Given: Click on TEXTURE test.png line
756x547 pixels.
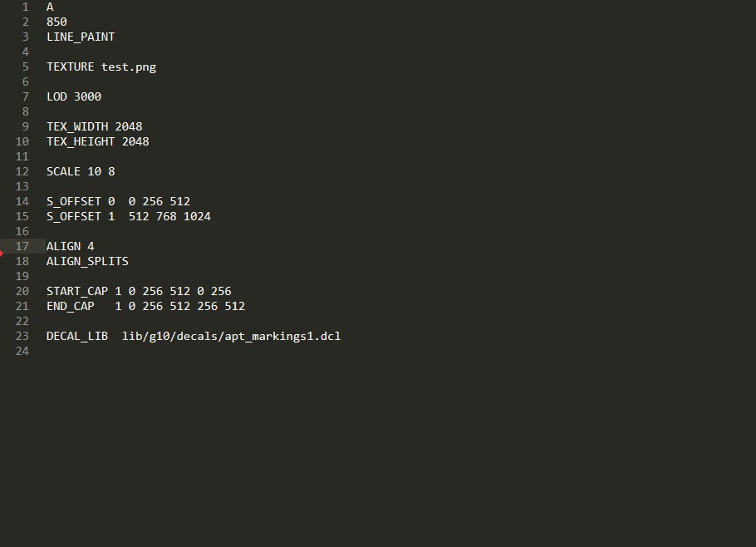Looking at the screenshot, I should (x=101, y=67).
